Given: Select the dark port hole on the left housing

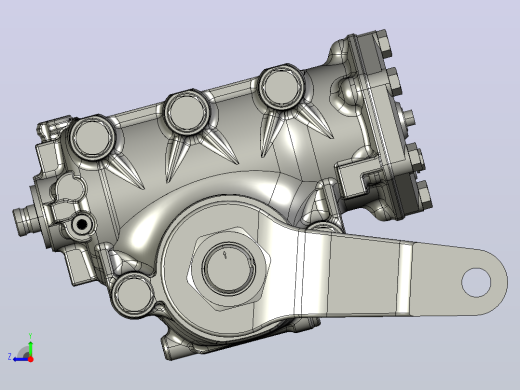Looking at the screenshot, I should point(81,224).
